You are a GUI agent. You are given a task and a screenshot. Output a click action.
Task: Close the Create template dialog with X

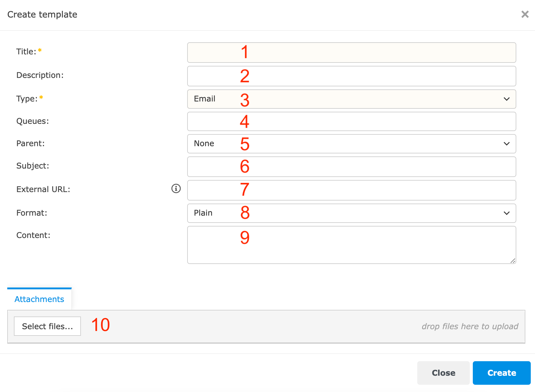525,14
